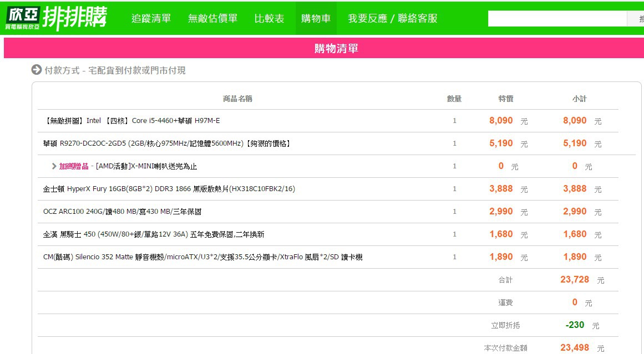
Task: Select the 金士頓 HyperX Fury 16GB item
Action: [x=169, y=189]
